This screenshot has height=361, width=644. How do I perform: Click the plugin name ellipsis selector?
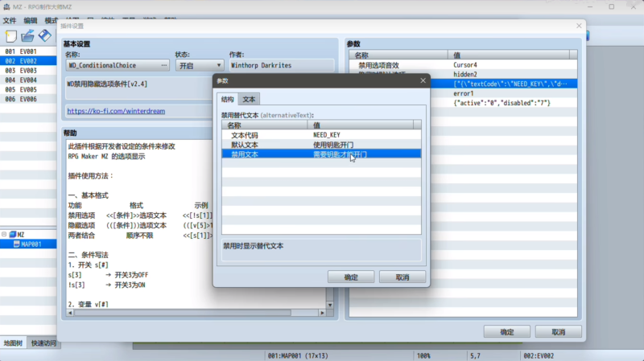pos(164,65)
